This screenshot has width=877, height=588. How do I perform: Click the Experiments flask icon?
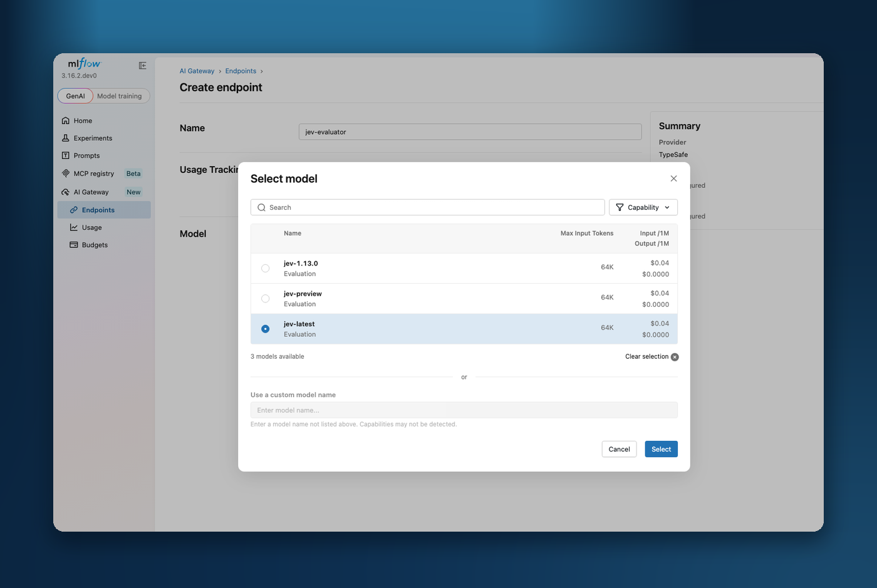[x=66, y=138]
